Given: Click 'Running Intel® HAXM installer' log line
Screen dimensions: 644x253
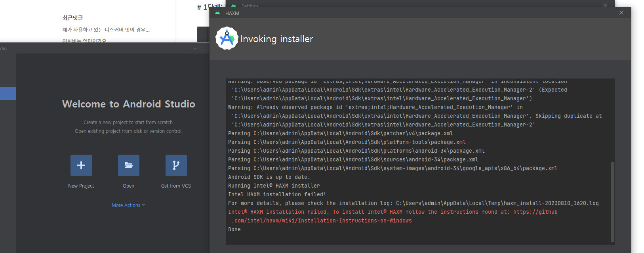Looking at the screenshot, I should [274, 186].
